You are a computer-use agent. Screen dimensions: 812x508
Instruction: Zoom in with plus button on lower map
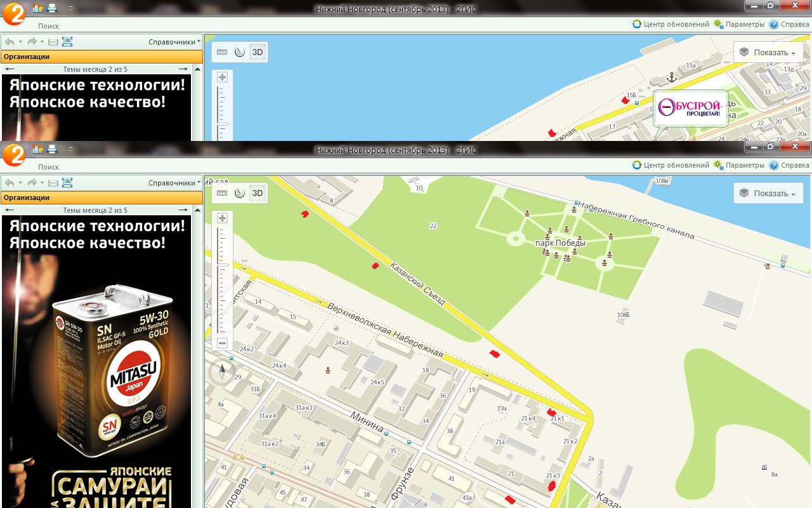click(222, 218)
